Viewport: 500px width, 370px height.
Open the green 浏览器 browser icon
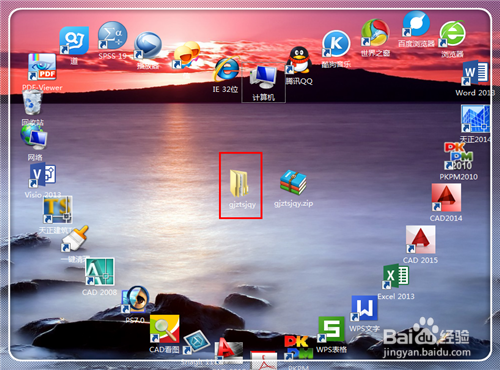[x=452, y=34]
